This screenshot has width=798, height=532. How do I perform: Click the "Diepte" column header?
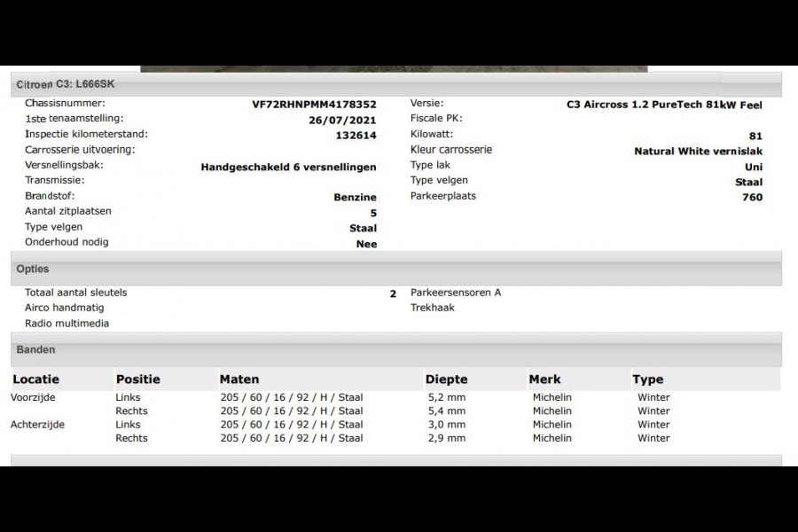446,379
